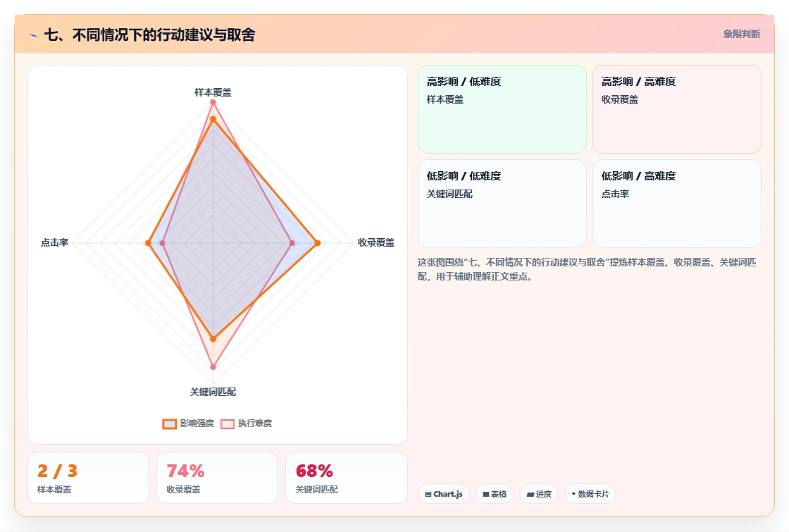Click the icon inside the Chart.js chip
This screenshot has height=532, width=789.
click(428, 494)
